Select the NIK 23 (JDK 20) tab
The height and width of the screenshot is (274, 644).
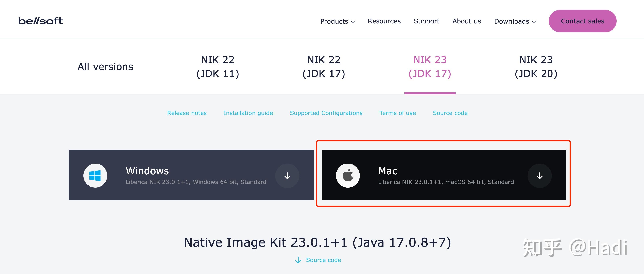point(536,66)
